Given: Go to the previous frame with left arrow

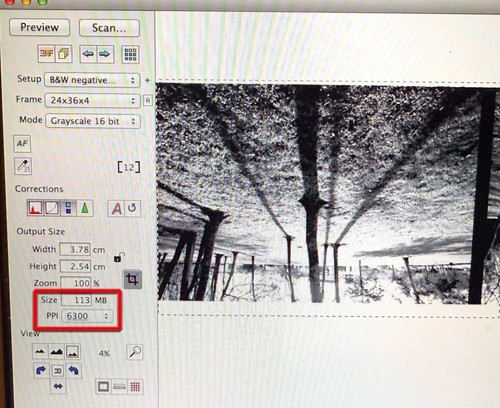Looking at the screenshot, I should tap(88, 54).
